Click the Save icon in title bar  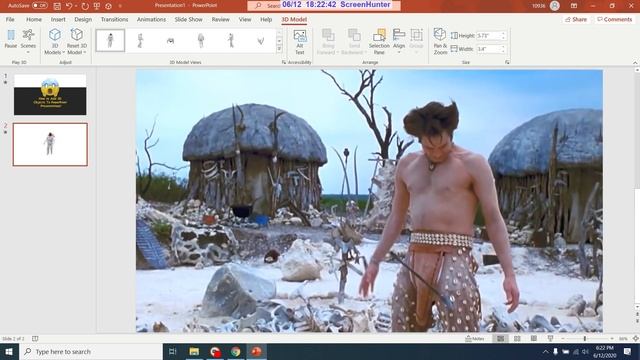(x=57, y=6)
